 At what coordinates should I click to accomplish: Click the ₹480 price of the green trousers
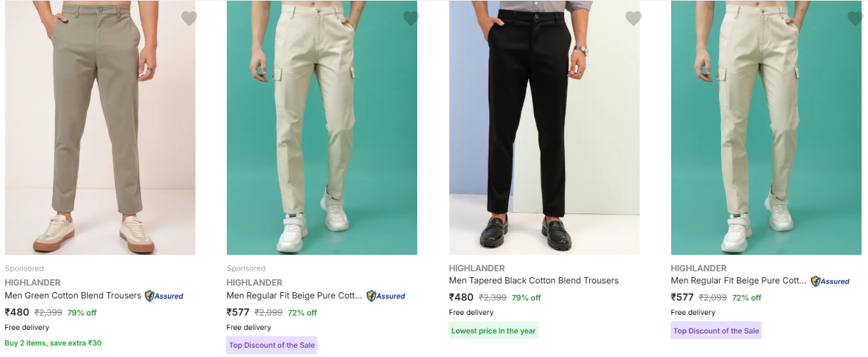click(x=17, y=312)
